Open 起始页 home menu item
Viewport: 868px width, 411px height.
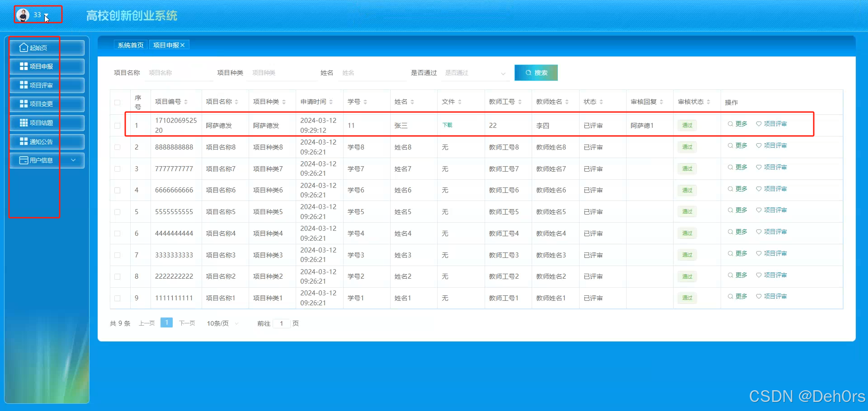coord(47,47)
